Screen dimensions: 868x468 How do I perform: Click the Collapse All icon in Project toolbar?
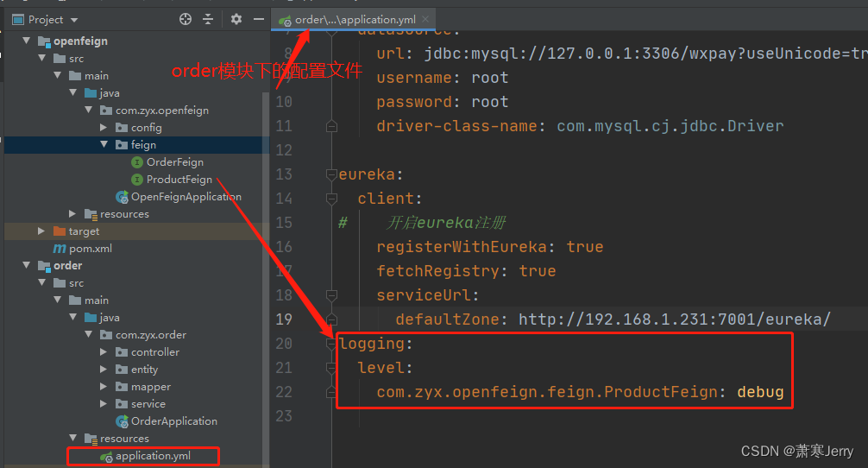pos(208,19)
